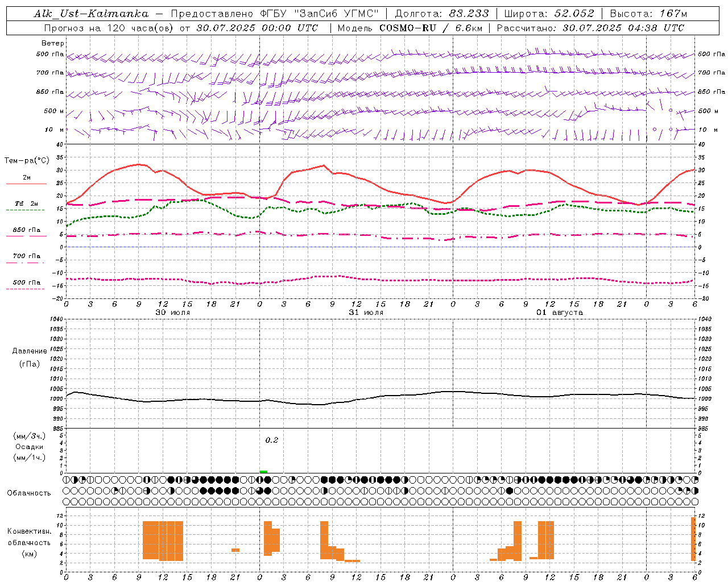Click the small orange convective bar at 21h 30 июля

pyautogui.click(x=235, y=550)
